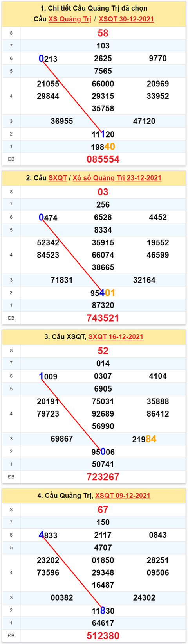Open Xổ số Quảng Trị 23-12-2021 link
Screen dimensions: 188x644
tap(117, 178)
